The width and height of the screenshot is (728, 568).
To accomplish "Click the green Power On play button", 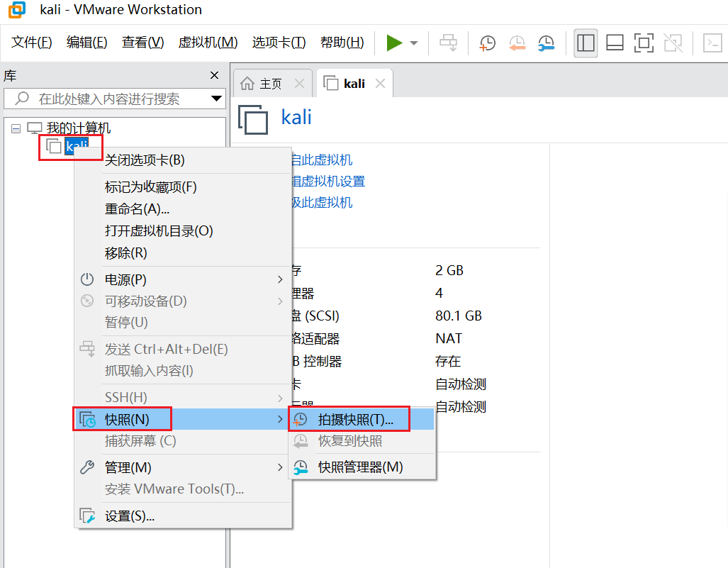I will click(x=394, y=43).
